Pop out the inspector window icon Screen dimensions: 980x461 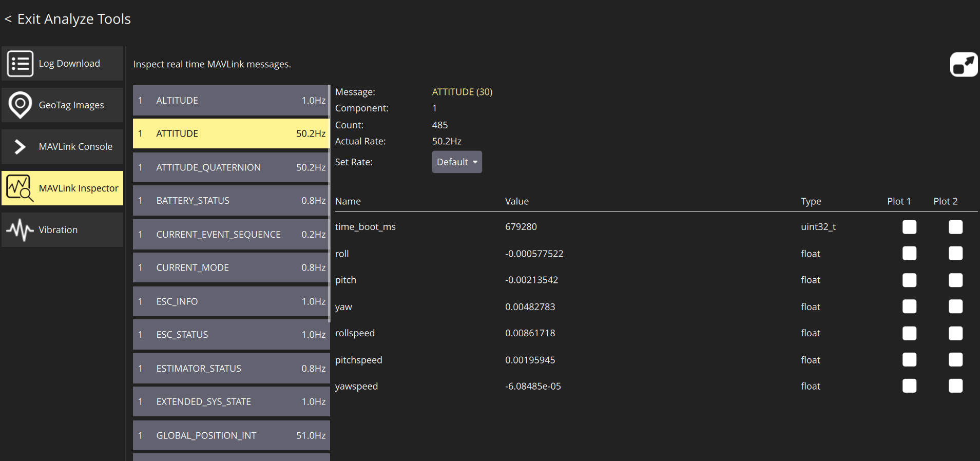[964, 65]
